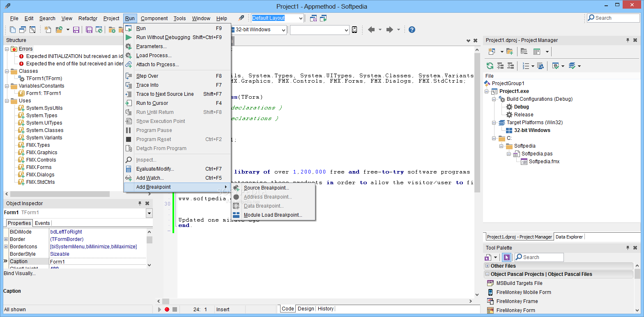
Task: Open the Refactor menu
Action: pyautogui.click(x=88, y=18)
